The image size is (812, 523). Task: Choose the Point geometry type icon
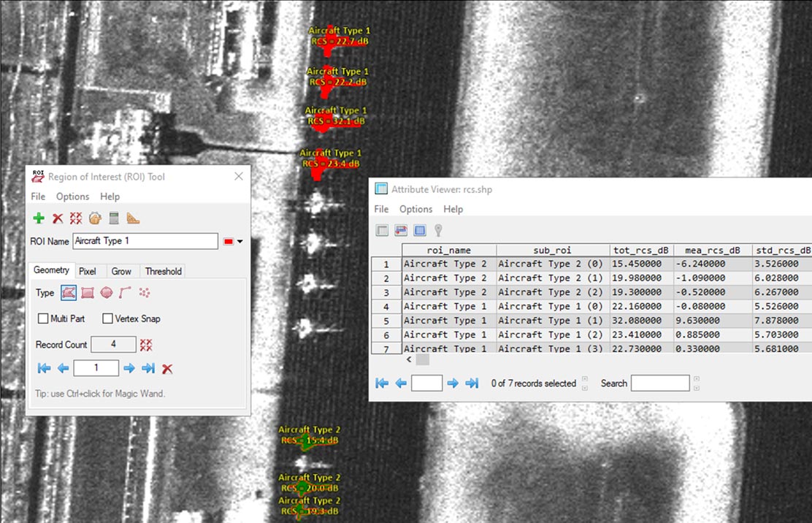(x=145, y=293)
